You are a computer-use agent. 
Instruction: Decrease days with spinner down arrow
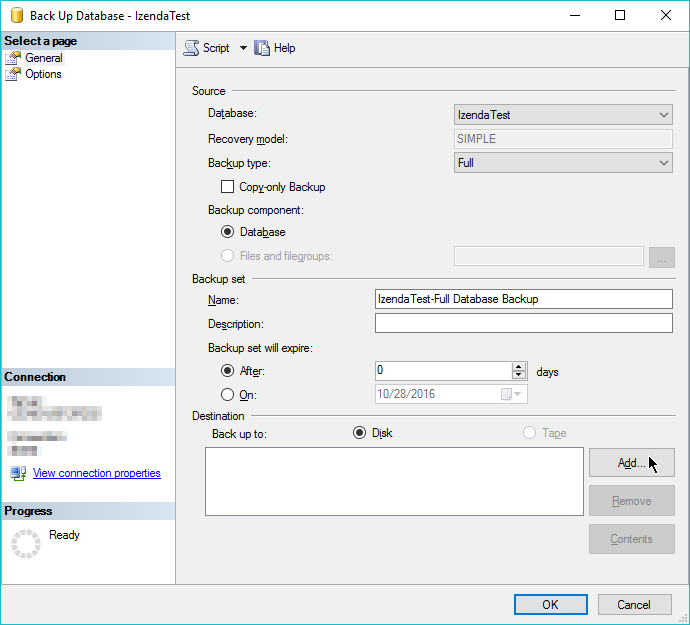(519, 375)
